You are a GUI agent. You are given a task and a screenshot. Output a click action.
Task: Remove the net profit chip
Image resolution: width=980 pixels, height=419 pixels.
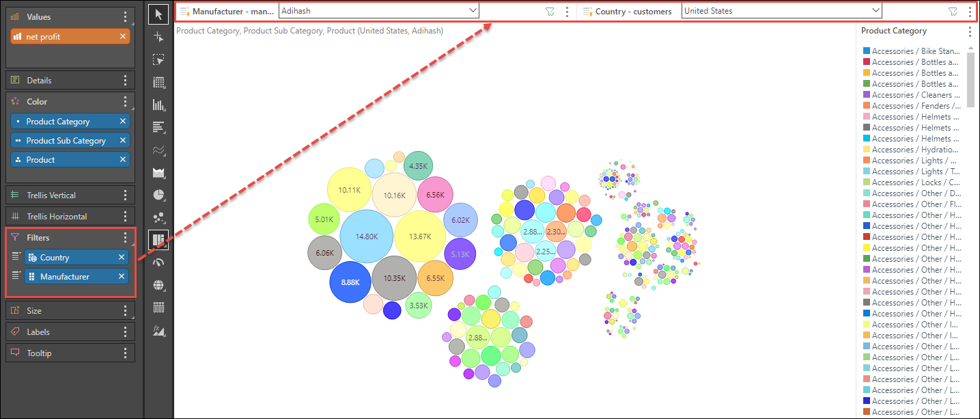[x=123, y=37]
